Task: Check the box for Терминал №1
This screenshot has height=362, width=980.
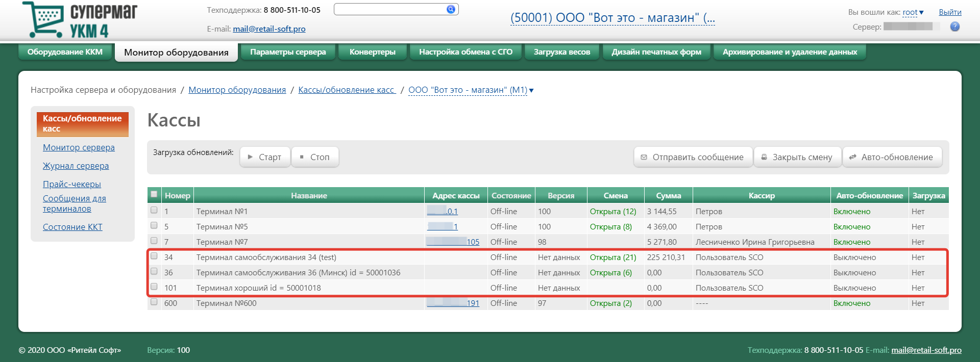Action: coord(154,210)
